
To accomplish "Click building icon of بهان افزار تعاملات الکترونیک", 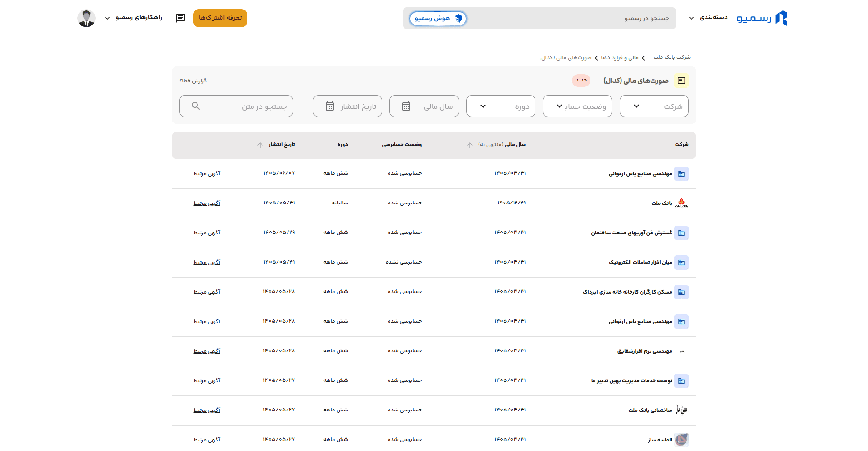I will click(x=681, y=263).
